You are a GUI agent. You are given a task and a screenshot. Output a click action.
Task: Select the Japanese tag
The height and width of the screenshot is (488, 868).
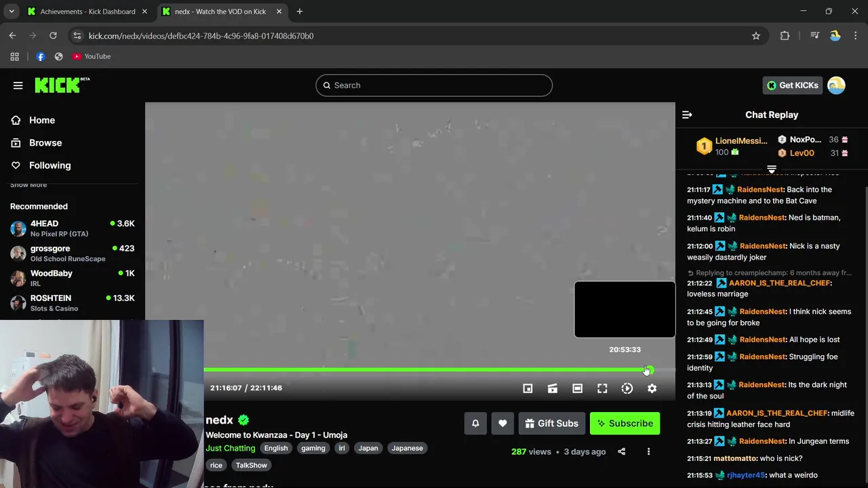click(407, 448)
